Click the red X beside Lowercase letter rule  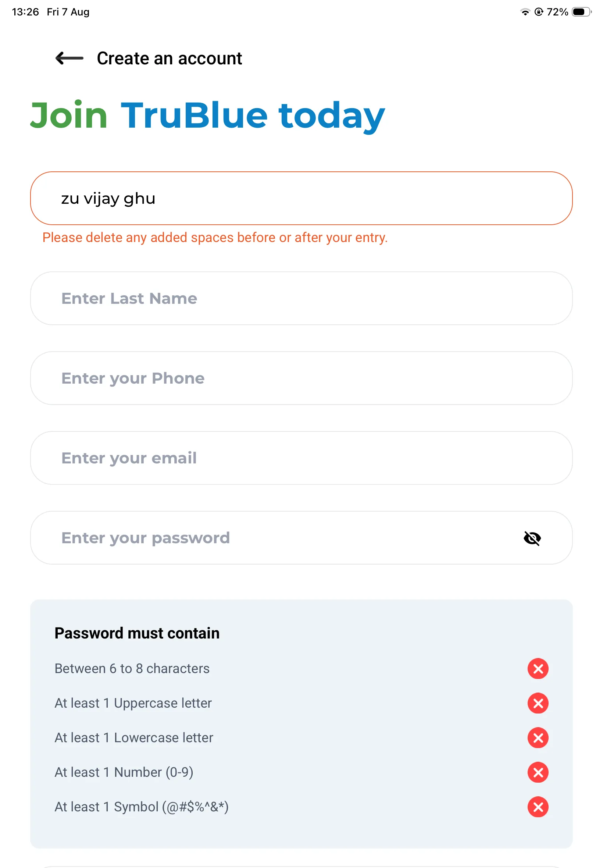tap(538, 738)
